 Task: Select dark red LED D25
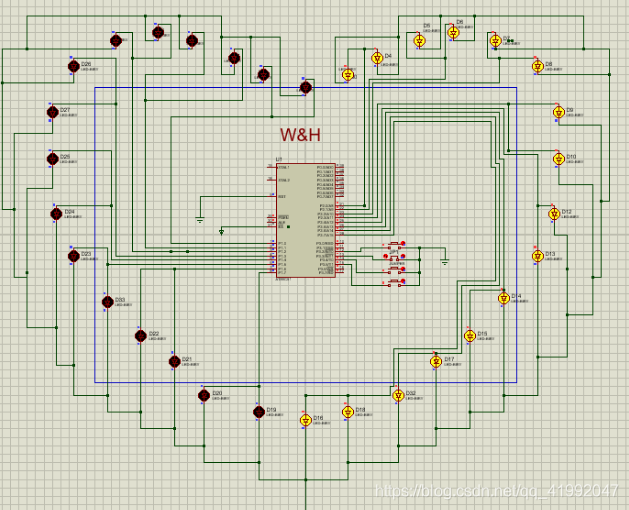tap(52, 159)
